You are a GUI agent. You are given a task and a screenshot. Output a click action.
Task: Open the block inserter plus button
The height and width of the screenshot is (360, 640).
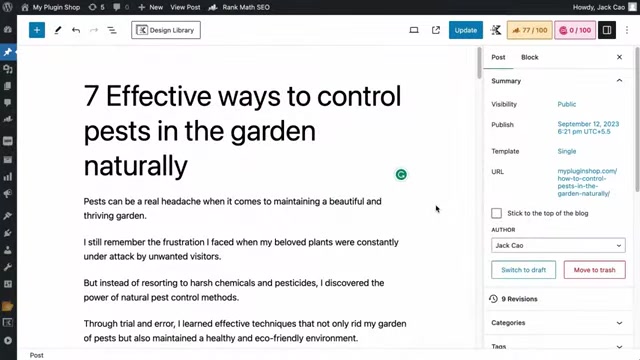[x=37, y=30]
